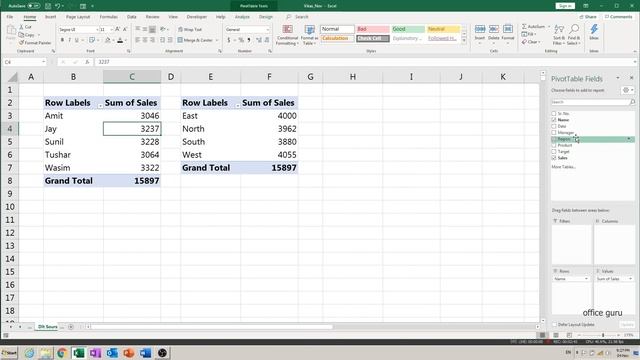Uncheck the Name field checkbox

coord(554,120)
